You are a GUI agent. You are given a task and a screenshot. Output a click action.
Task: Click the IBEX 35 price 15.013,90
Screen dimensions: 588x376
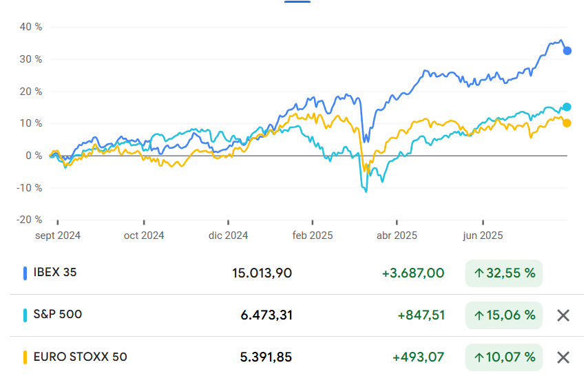pos(262,273)
